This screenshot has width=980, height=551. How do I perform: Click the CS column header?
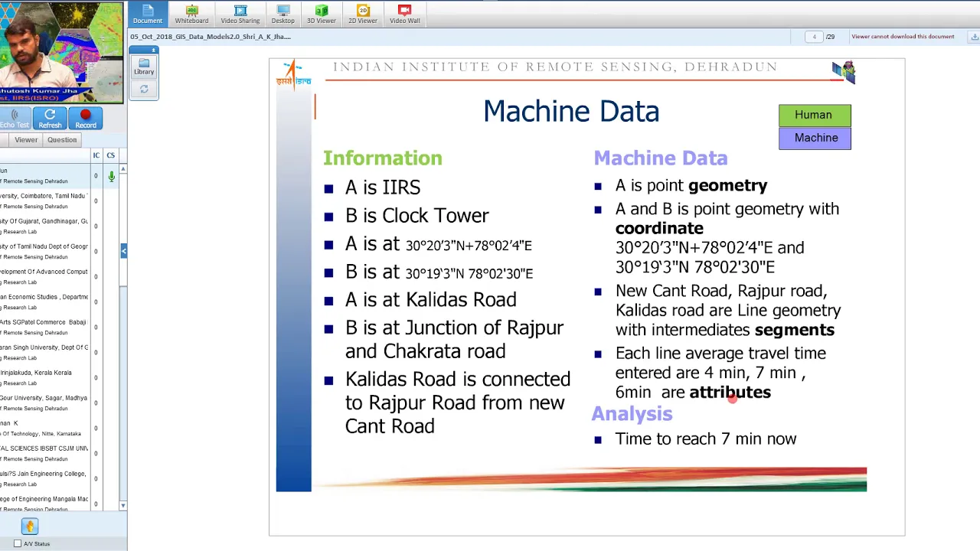pyautogui.click(x=111, y=155)
